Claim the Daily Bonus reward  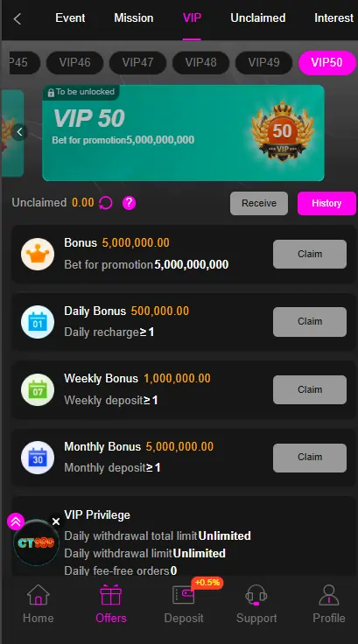[310, 322]
